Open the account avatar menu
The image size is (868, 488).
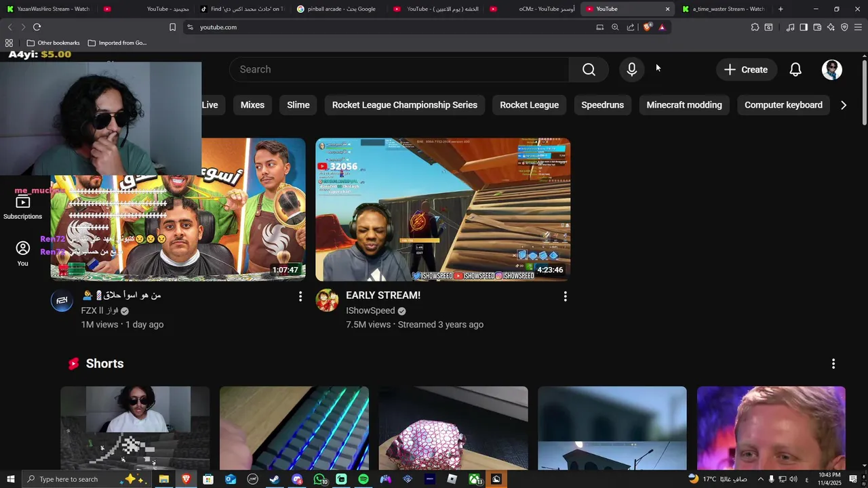click(x=832, y=69)
